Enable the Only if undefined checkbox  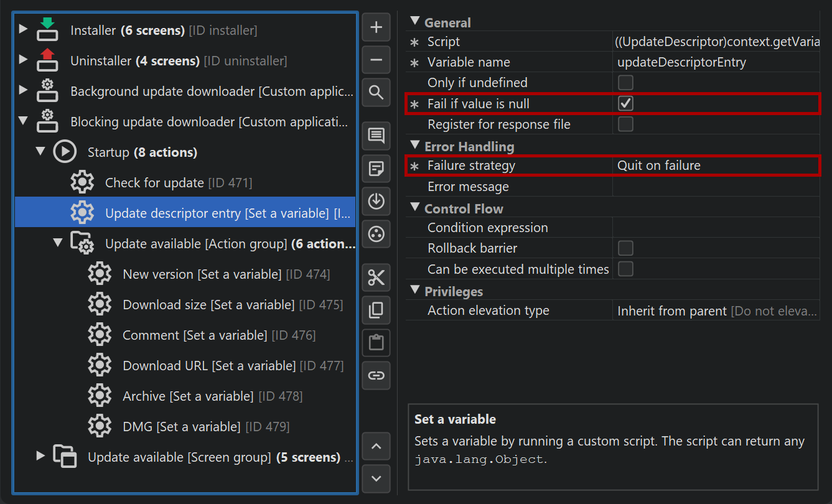point(625,83)
